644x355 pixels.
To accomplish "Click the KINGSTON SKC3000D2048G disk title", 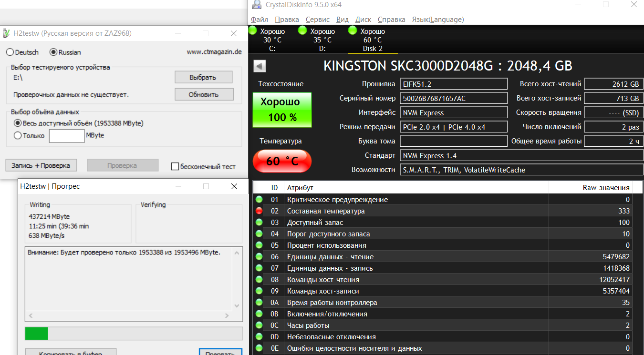I will click(x=448, y=66).
